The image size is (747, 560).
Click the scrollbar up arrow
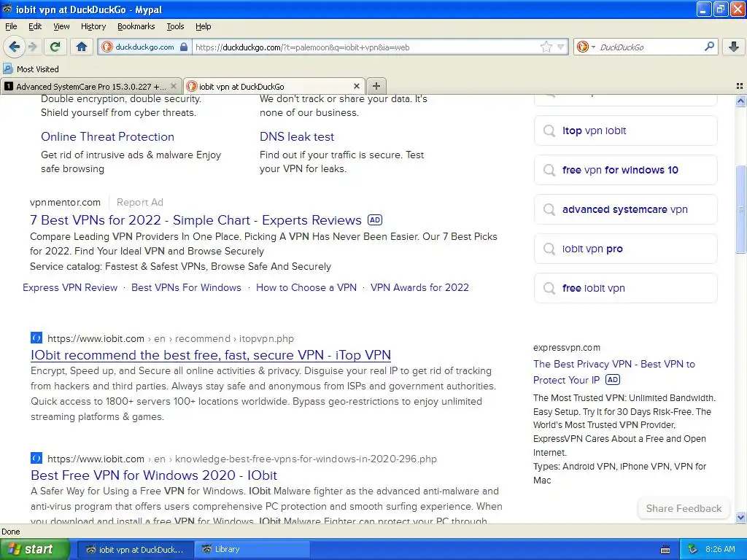coord(740,101)
